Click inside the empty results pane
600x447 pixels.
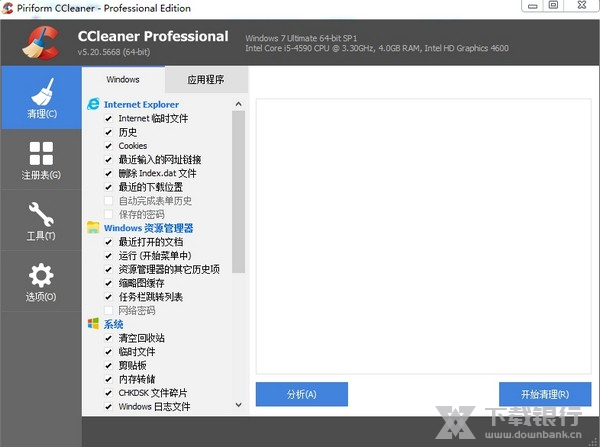pyautogui.click(x=424, y=236)
